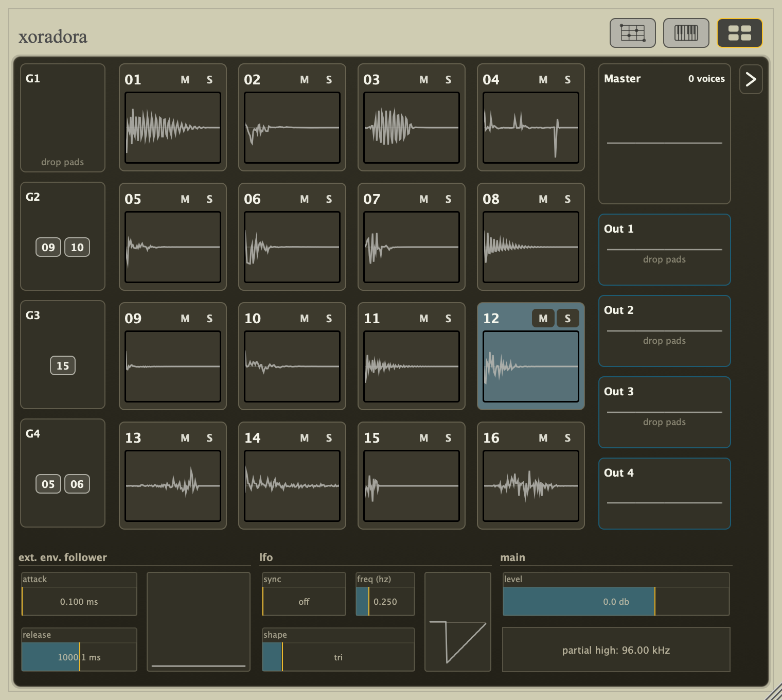
Task: Select pad 05 waveform
Action: point(173,247)
